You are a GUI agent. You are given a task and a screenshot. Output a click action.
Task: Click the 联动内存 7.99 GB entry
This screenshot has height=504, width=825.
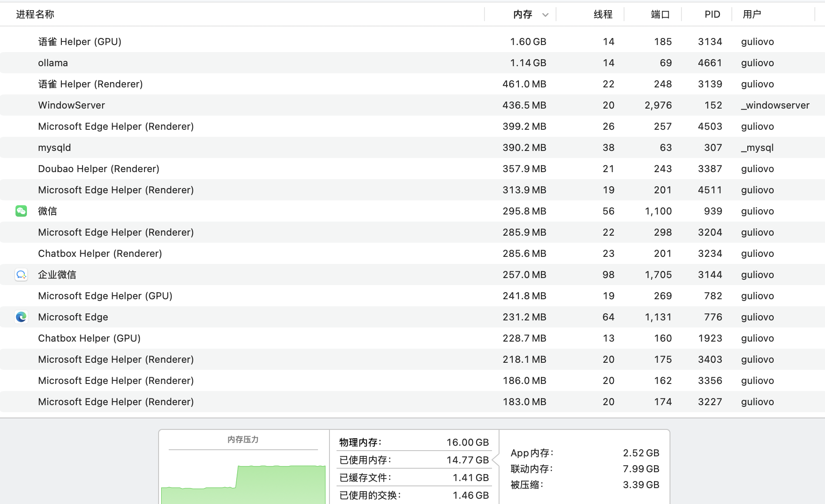pos(585,469)
